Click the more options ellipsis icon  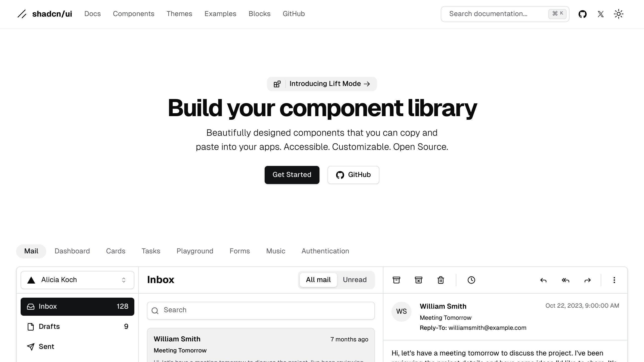tap(614, 280)
